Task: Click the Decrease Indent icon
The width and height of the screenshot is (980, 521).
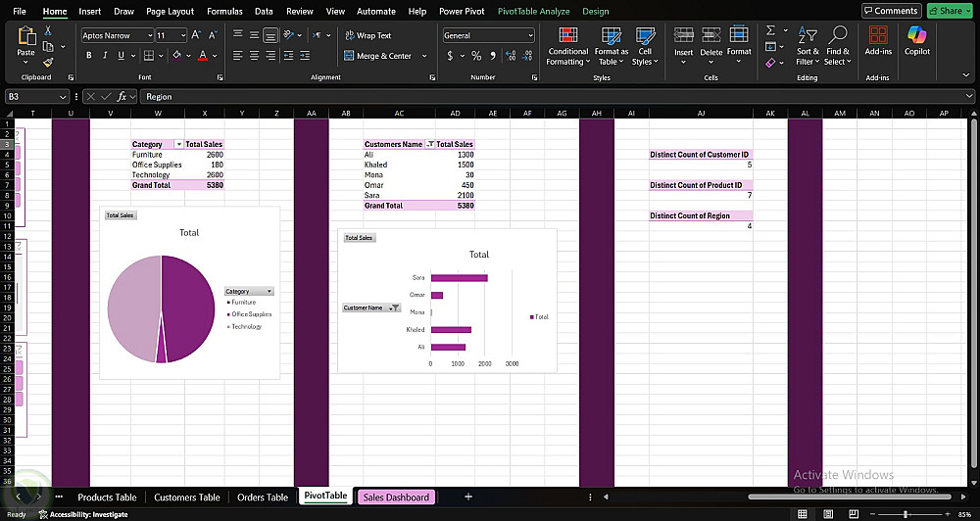Action: pos(288,56)
